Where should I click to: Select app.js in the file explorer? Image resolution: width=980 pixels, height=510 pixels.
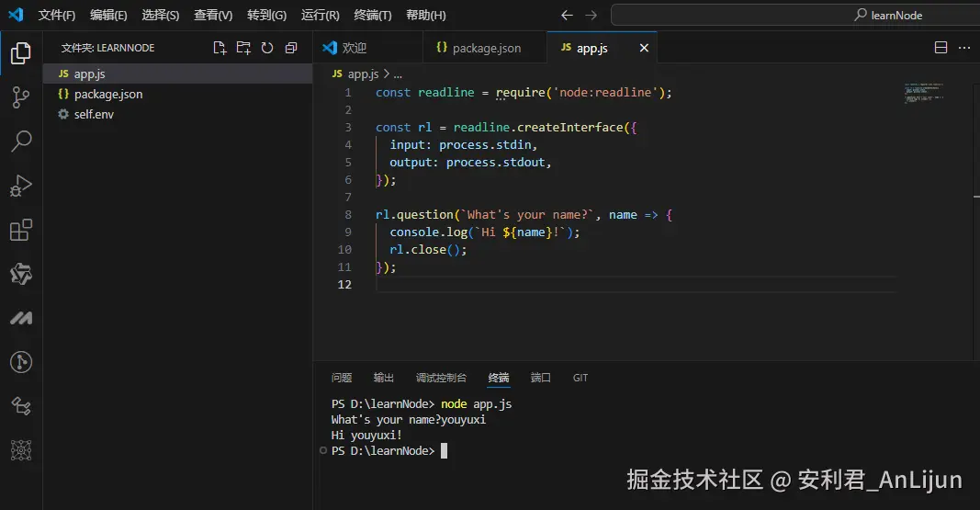[x=178, y=74]
